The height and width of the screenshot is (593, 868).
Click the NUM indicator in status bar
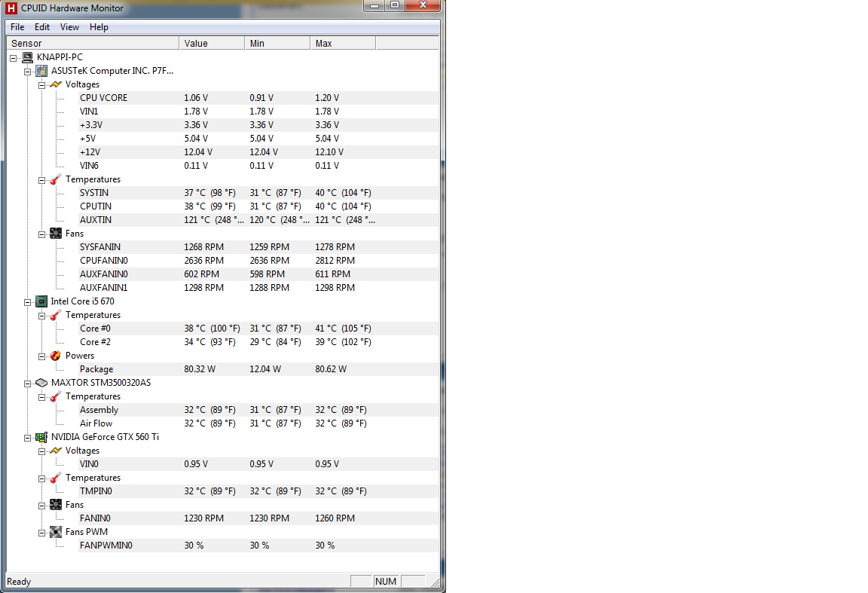(386, 582)
